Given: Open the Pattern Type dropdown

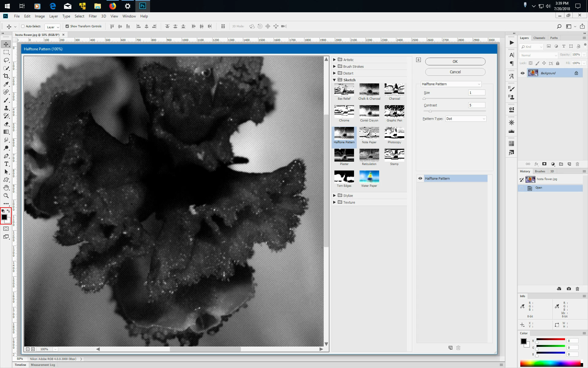Looking at the screenshot, I should 466,119.
